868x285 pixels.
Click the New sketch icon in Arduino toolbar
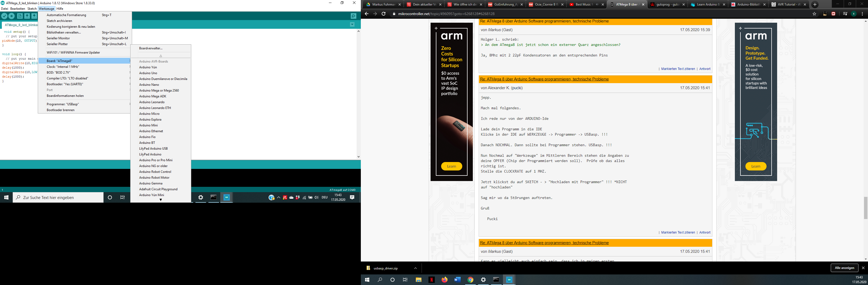pyautogui.click(x=20, y=16)
